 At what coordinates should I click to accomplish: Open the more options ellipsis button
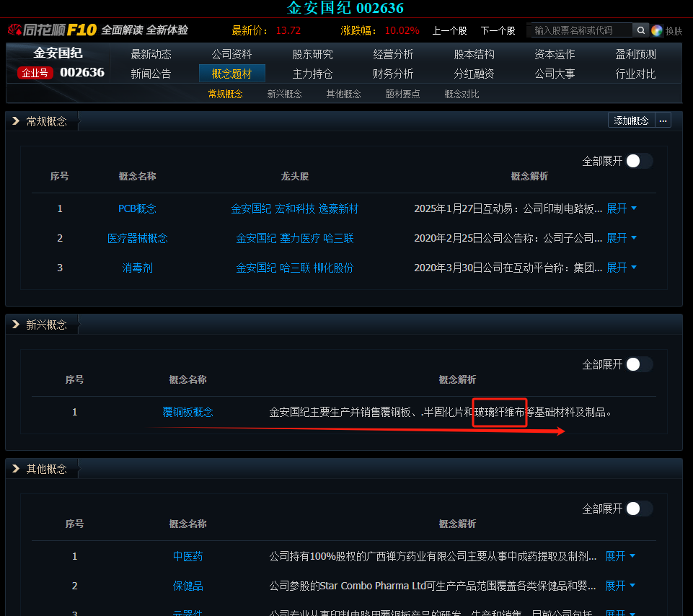coord(663,120)
